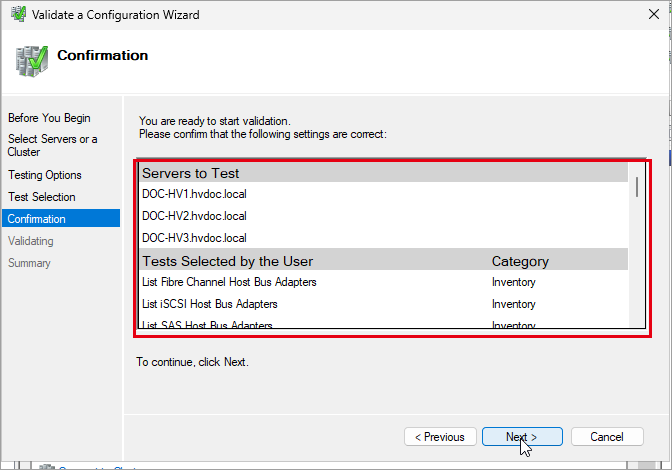Image resolution: width=672 pixels, height=470 pixels.
Task: Go back with the Previous button
Action: (x=440, y=437)
